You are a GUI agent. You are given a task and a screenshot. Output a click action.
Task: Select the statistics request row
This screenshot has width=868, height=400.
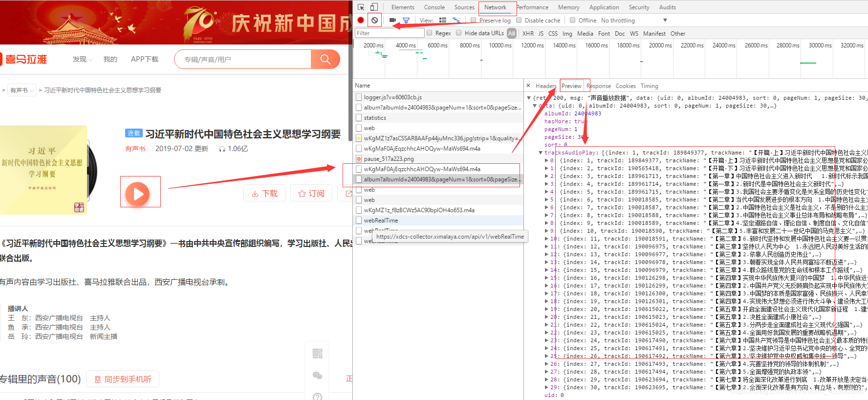click(x=438, y=118)
